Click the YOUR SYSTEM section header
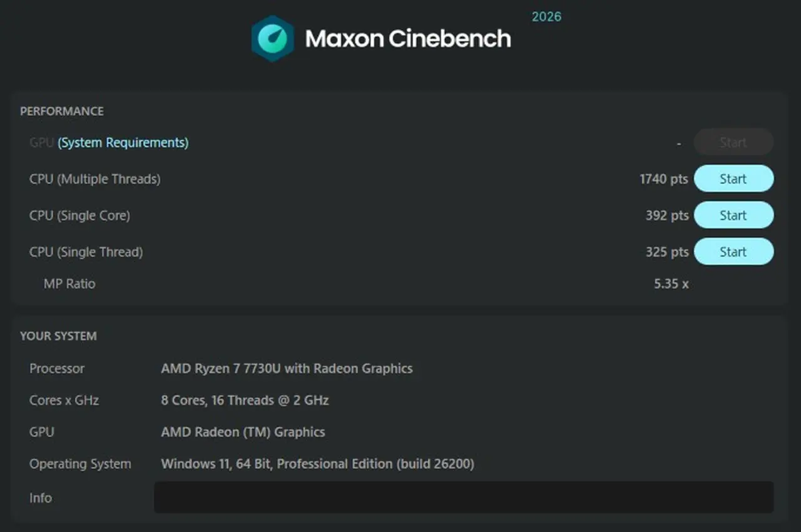 click(58, 336)
